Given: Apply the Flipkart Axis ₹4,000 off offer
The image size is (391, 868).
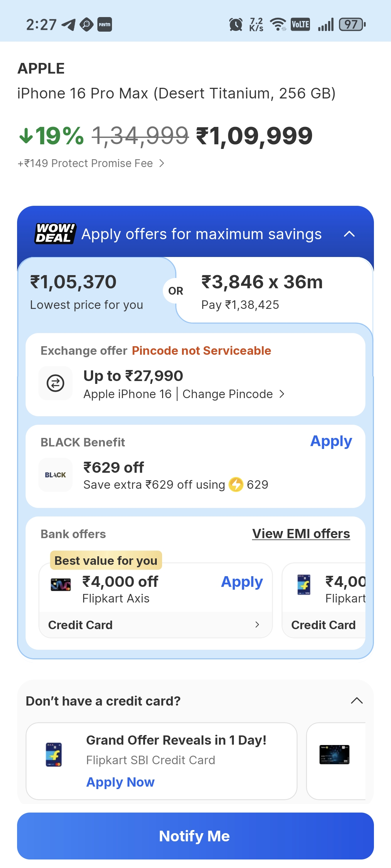Looking at the screenshot, I should click(242, 582).
